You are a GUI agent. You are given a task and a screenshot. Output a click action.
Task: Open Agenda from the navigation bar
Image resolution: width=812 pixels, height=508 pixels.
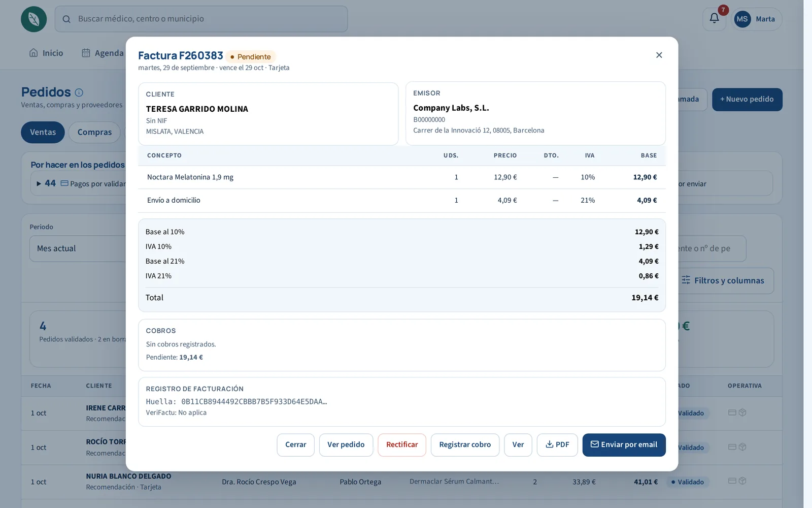[103, 53]
